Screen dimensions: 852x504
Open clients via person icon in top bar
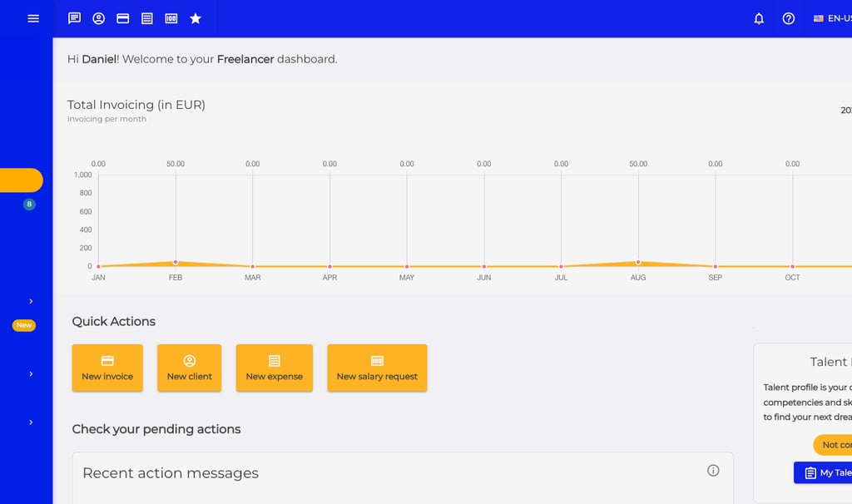click(98, 18)
